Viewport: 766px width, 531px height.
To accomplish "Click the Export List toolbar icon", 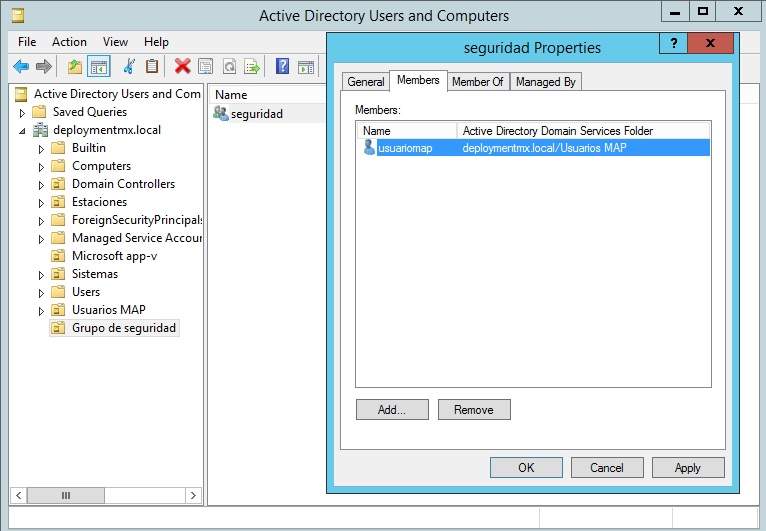I will (x=252, y=67).
